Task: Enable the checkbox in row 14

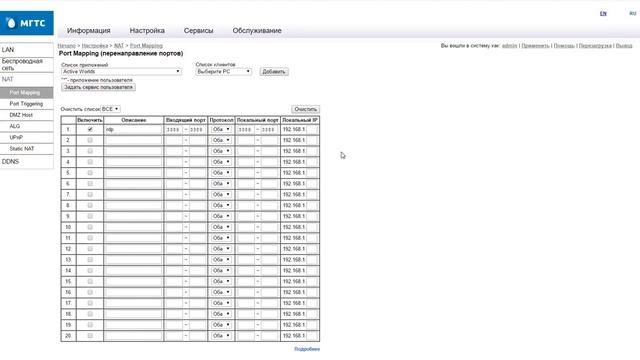Action: pos(90,271)
